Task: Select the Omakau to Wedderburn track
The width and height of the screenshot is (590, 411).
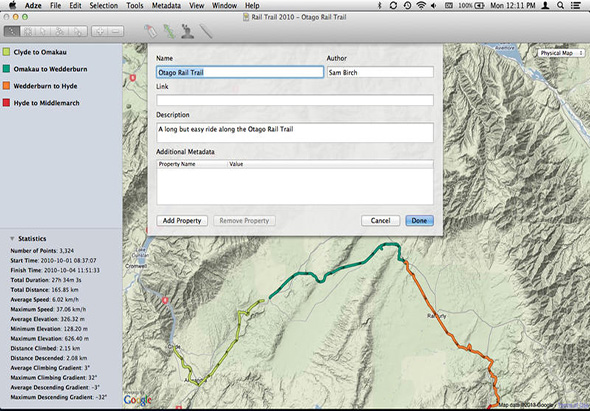Action: 50,69
